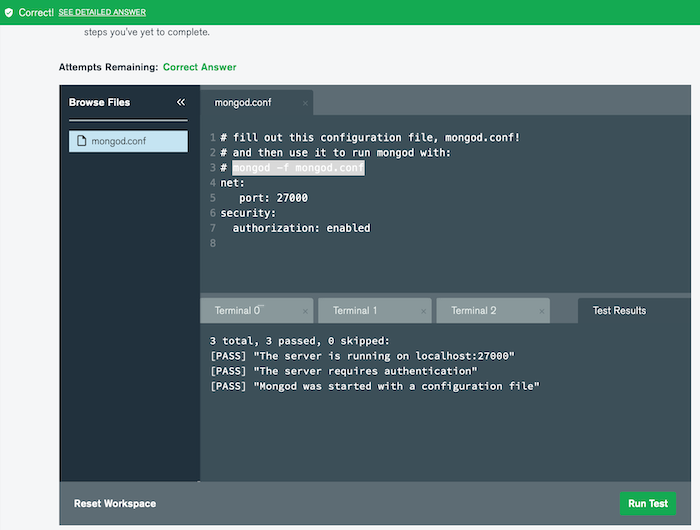Click the file icon beside mongod.conf
Image resolution: width=700 pixels, height=530 pixels.
pos(81,141)
